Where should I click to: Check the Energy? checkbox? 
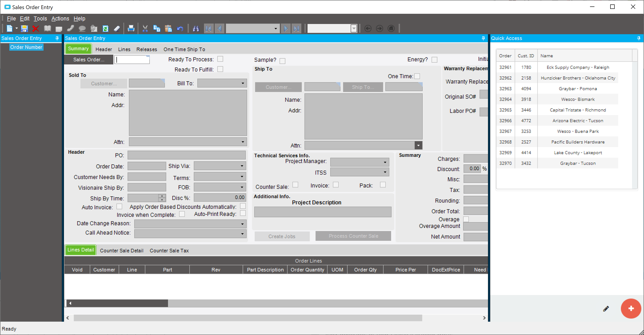point(434,60)
